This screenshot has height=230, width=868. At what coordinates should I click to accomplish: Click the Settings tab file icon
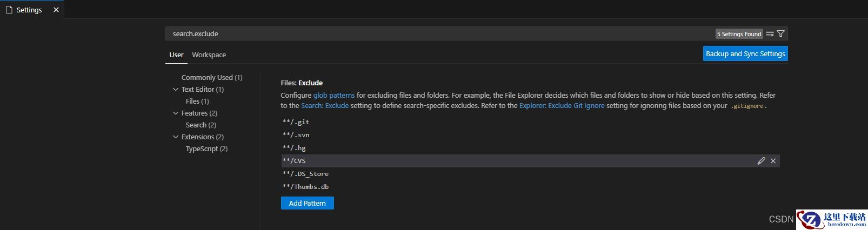[9, 10]
